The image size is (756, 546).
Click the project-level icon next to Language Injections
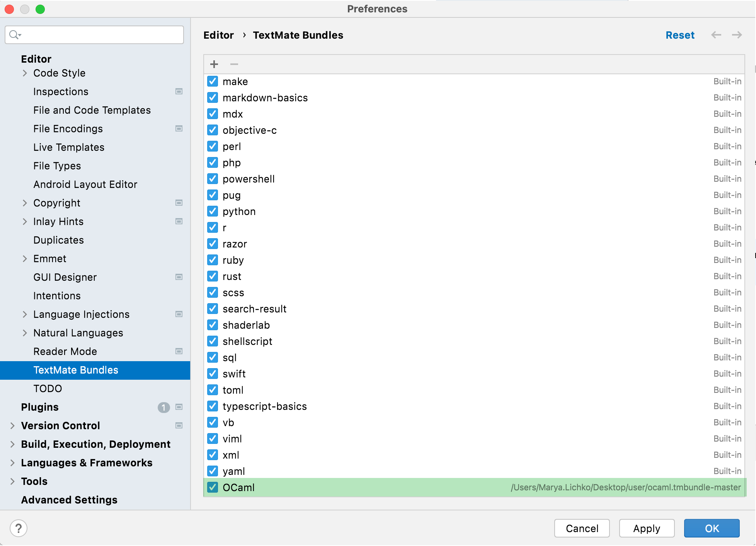pyautogui.click(x=179, y=314)
